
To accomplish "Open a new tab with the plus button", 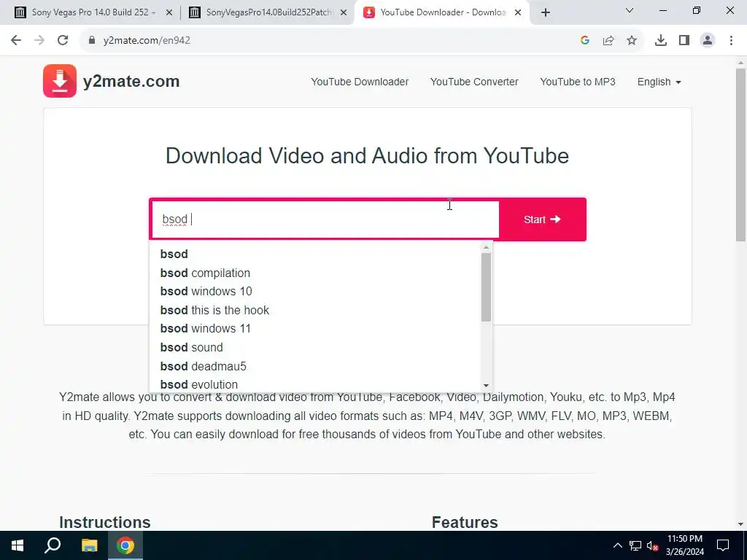I will click(546, 12).
